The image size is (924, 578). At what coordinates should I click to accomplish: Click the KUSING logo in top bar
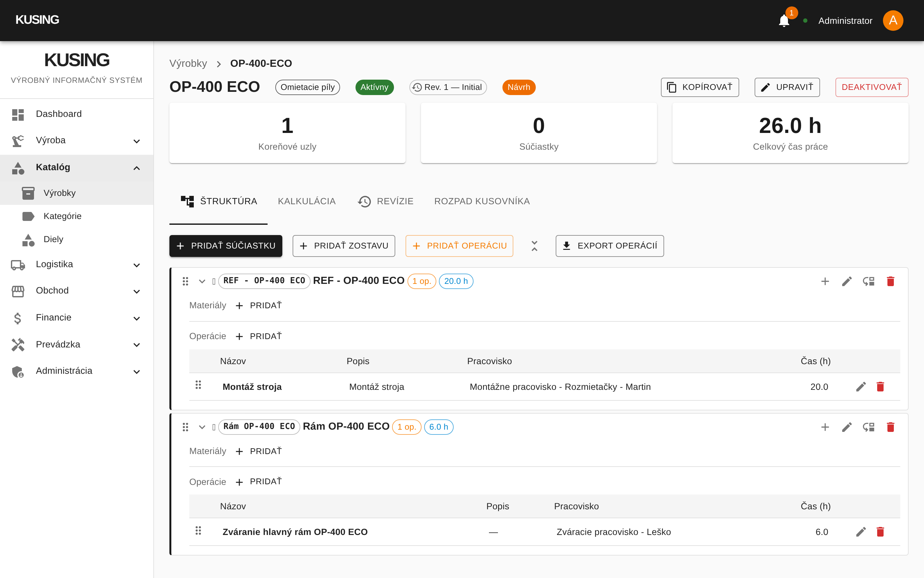click(x=37, y=20)
